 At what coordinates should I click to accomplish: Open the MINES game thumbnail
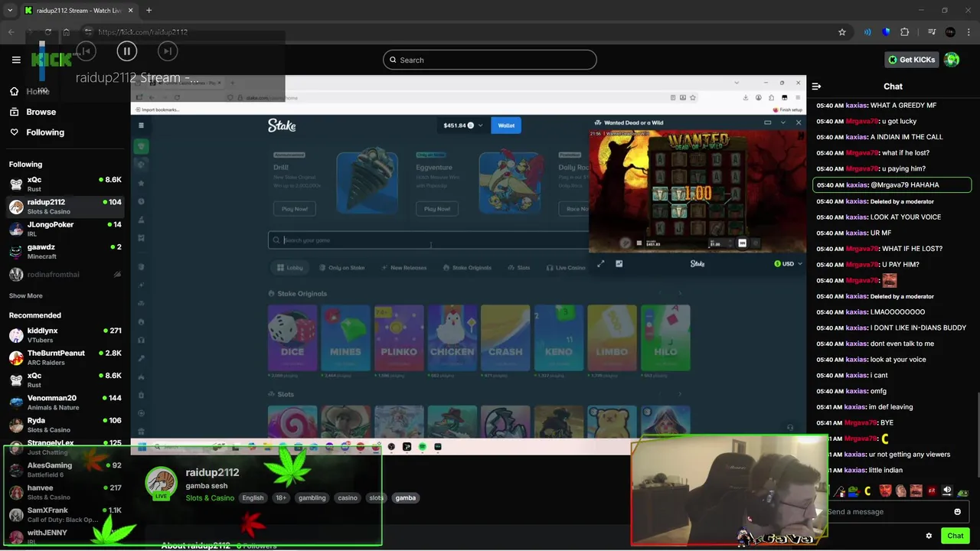tap(345, 337)
